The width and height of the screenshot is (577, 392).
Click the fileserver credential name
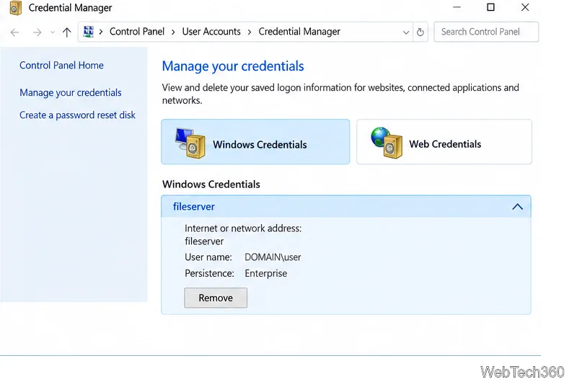click(x=194, y=207)
